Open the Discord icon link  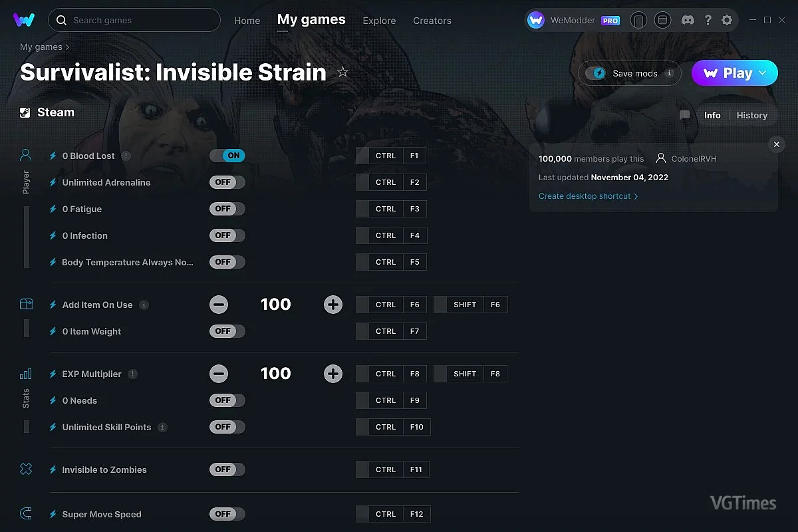[x=688, y=21]
